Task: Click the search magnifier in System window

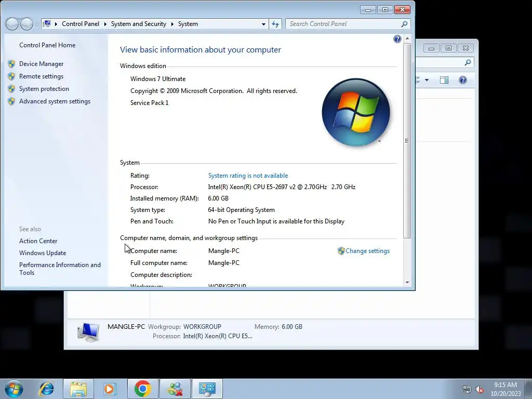Action: 404,24
